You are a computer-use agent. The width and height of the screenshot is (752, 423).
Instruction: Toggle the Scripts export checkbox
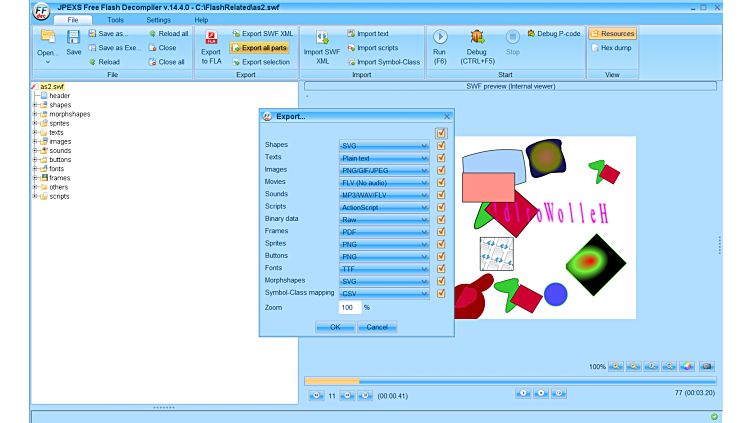pyautogui.click(x=441, y=207)
